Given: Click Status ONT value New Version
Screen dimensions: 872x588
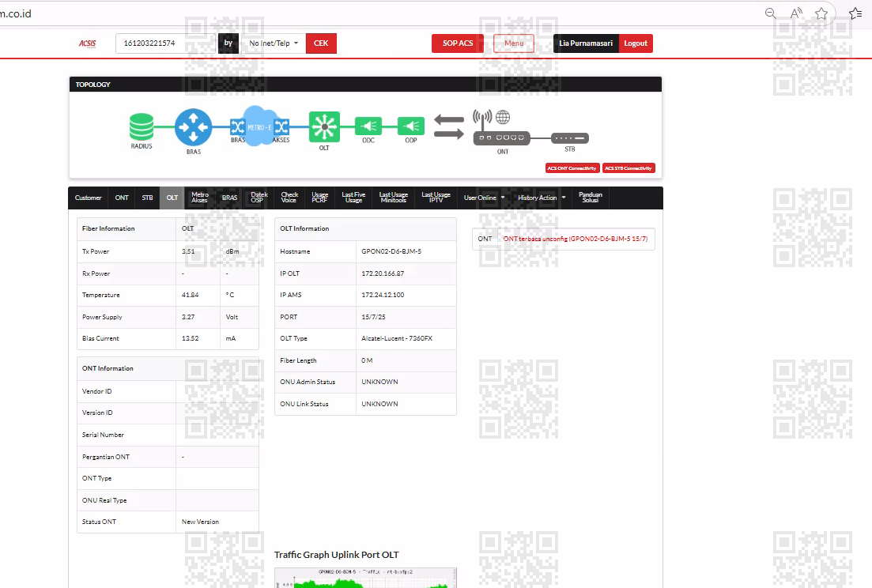Looking at the screenshot, I should click(200, 522).
